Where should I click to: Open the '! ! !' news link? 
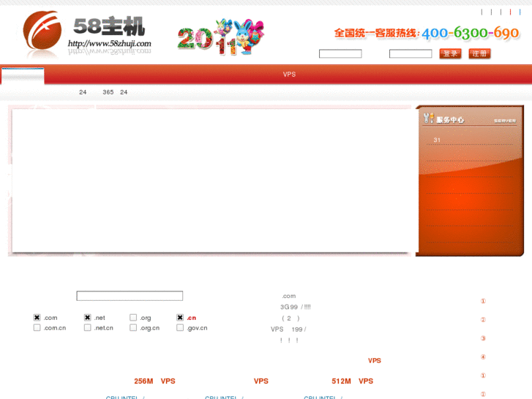click(x=289, y=340)
